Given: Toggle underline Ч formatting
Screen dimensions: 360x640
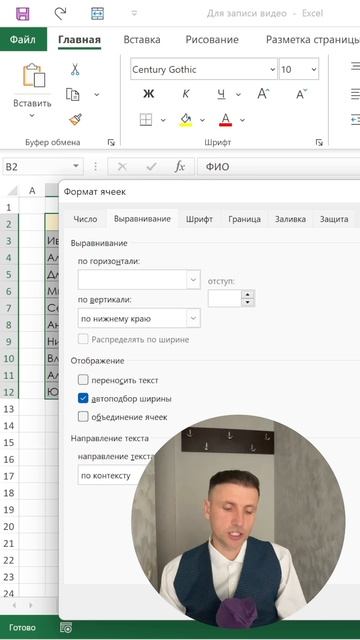Looking at the screenshot, I should pos(221,95).
